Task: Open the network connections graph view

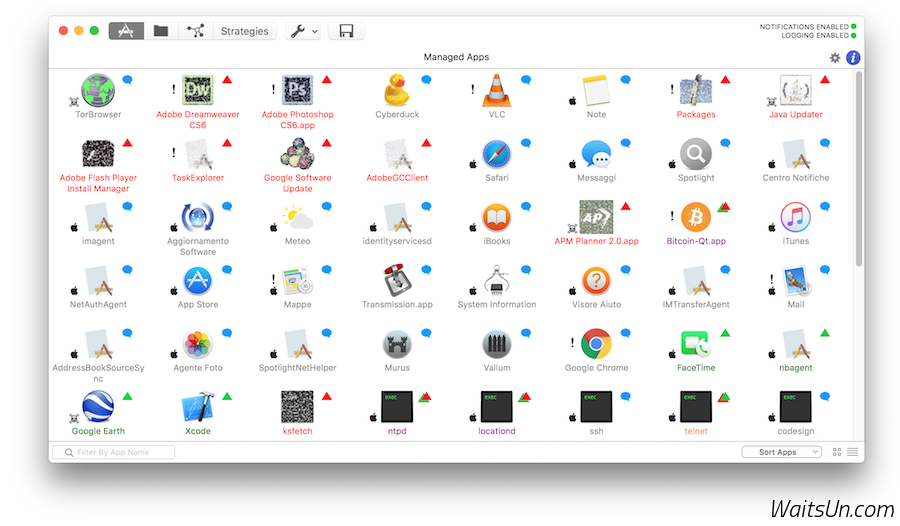Action: pyautogui.click(x=195, y=31)
